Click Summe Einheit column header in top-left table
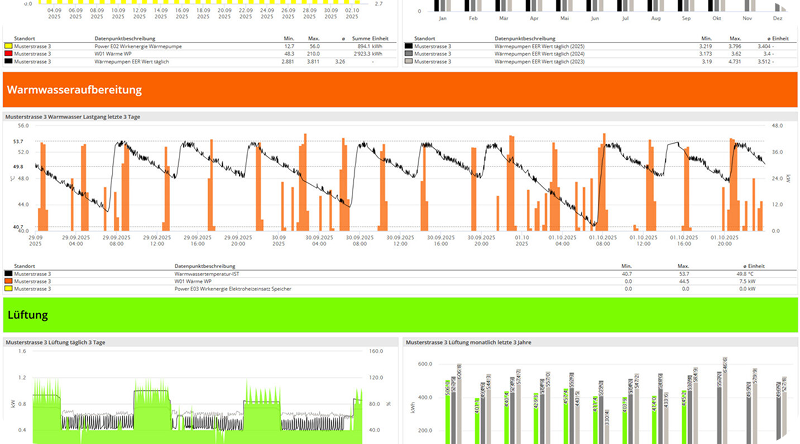This screenshot has width=800, height=444. point(371,38)
